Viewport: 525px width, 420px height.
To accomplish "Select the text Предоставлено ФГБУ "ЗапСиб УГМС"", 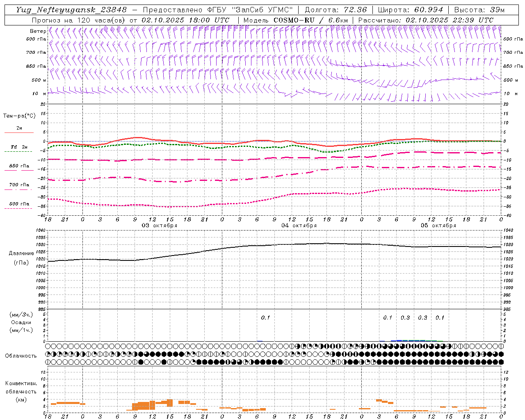I will point(218,10).
